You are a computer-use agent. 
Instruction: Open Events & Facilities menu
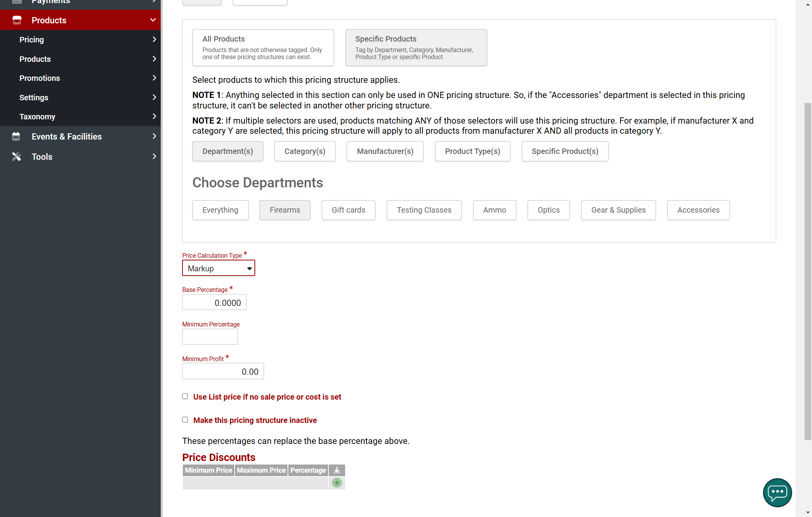pyautogui.click(x=80, y=136)
